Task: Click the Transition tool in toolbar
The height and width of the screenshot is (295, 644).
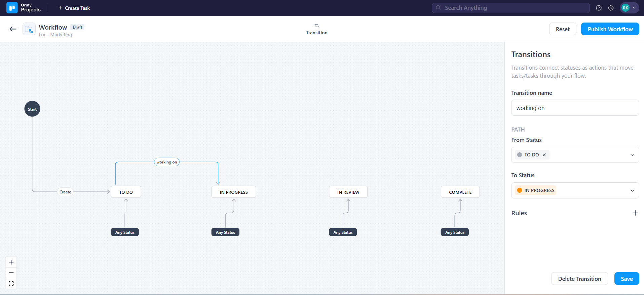Action: (316, 29)
